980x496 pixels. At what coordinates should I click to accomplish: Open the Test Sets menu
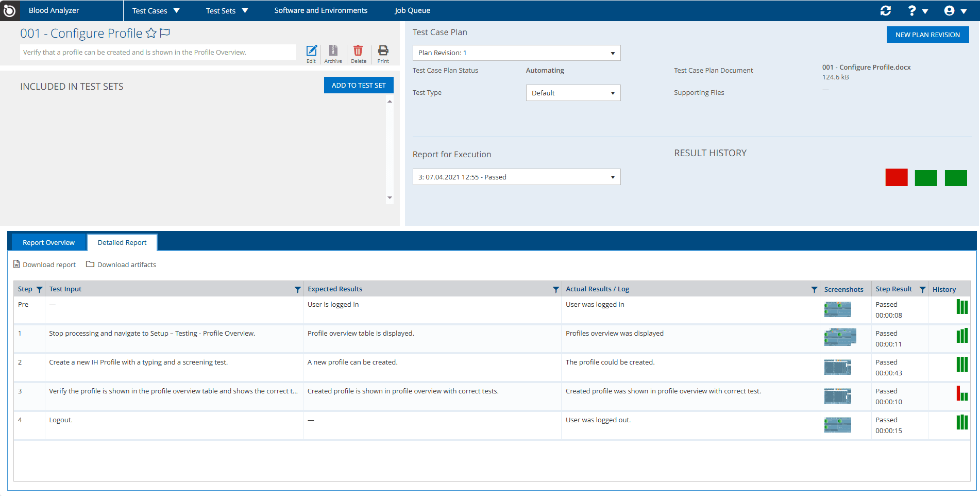[227, 11]
